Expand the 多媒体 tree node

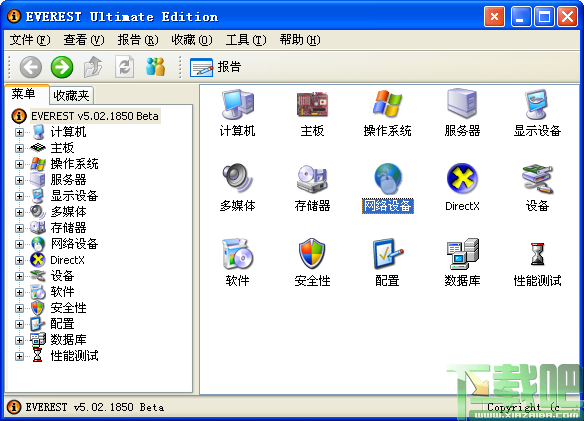[x=19, y=212]
